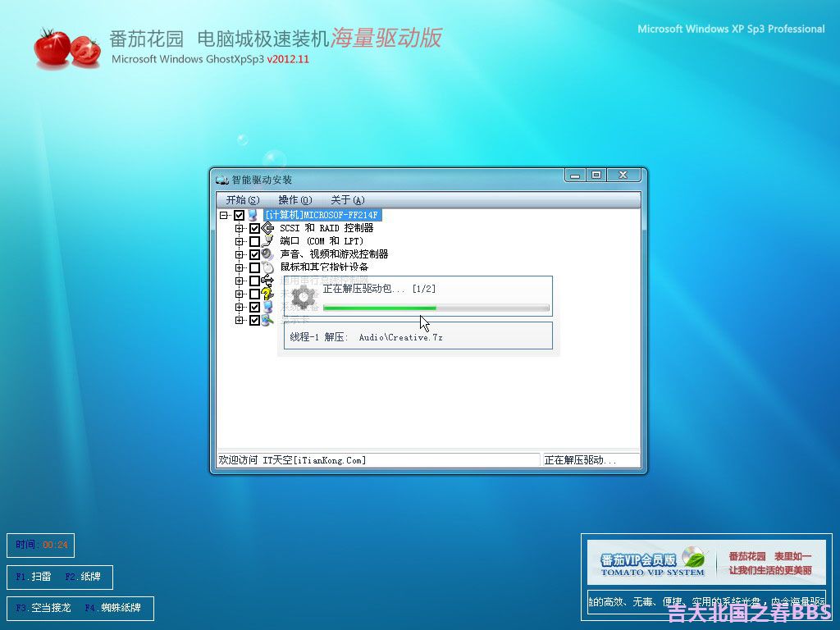
Task: Select the 声音、视频和游戏控制器 label
Action: coord(335,254)
